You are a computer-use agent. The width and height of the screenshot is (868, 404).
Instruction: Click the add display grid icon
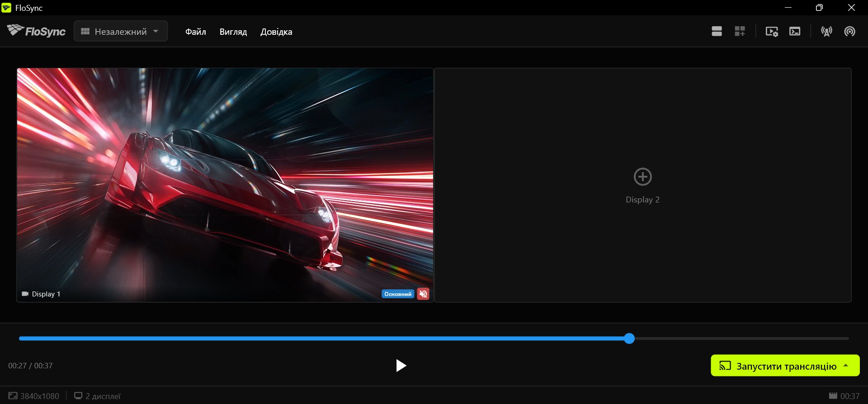click(x=740, y=31)
